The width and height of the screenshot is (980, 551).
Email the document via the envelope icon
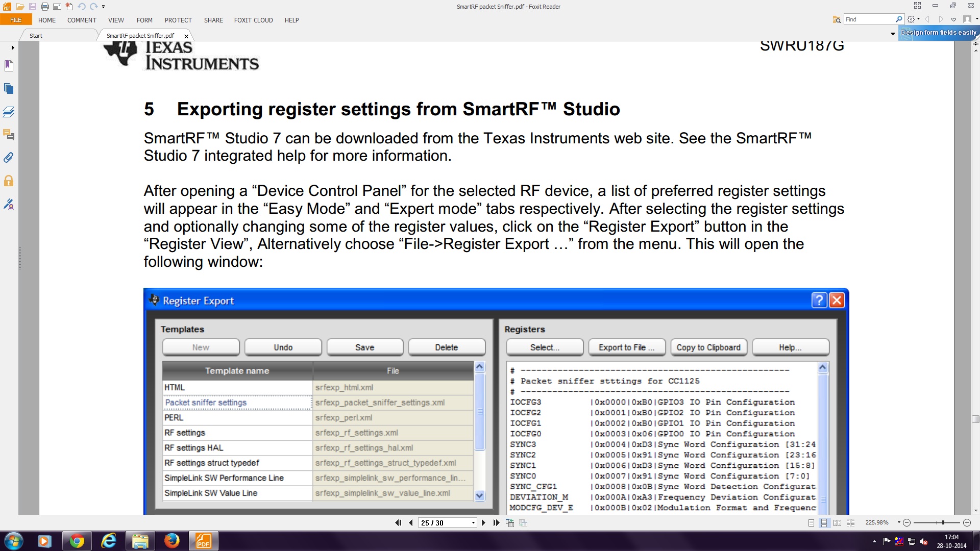(57, 7)
